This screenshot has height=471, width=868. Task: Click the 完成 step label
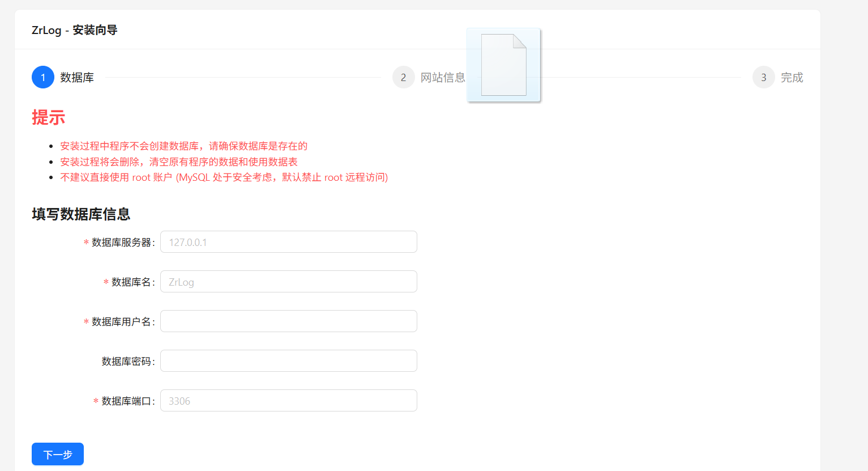coord(792,78)
